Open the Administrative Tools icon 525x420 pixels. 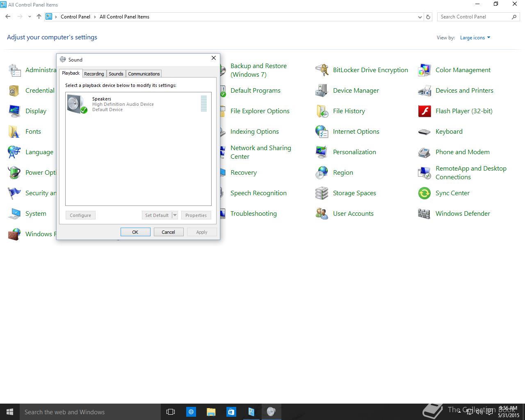point(14,70)
